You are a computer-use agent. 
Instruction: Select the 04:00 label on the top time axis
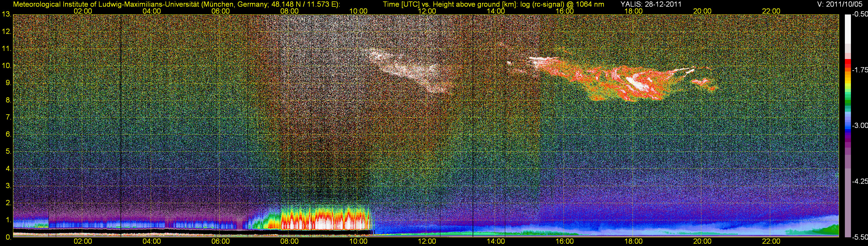tap(152, 11)
